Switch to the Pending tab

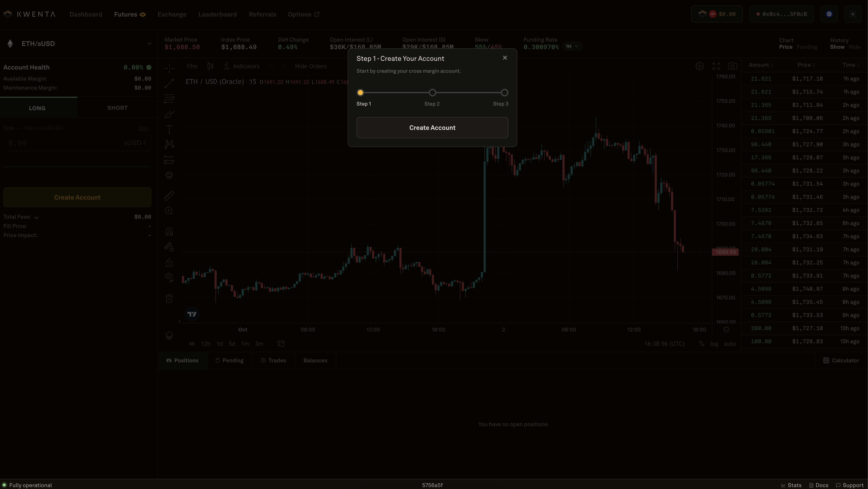(229, 360)
